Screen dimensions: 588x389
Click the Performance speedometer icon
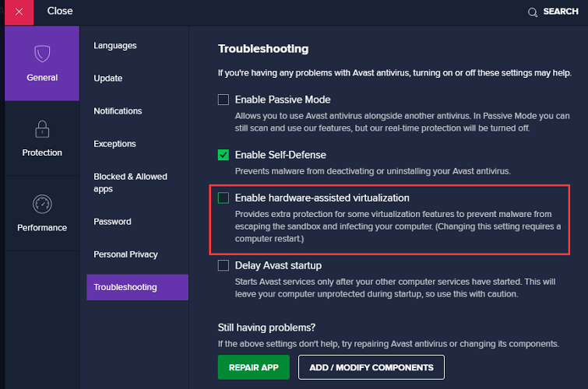(x=42, y=204)
